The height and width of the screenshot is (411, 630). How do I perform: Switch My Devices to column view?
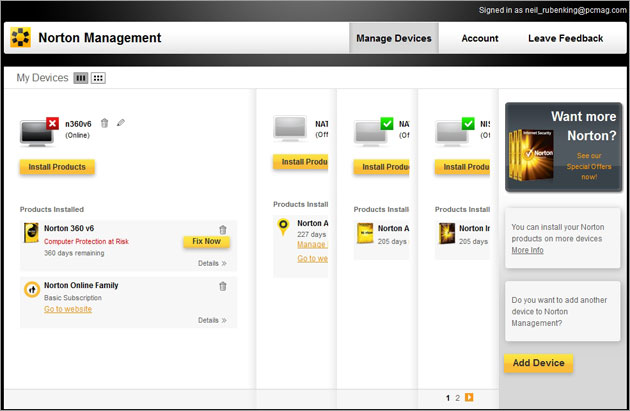point(81,78)
